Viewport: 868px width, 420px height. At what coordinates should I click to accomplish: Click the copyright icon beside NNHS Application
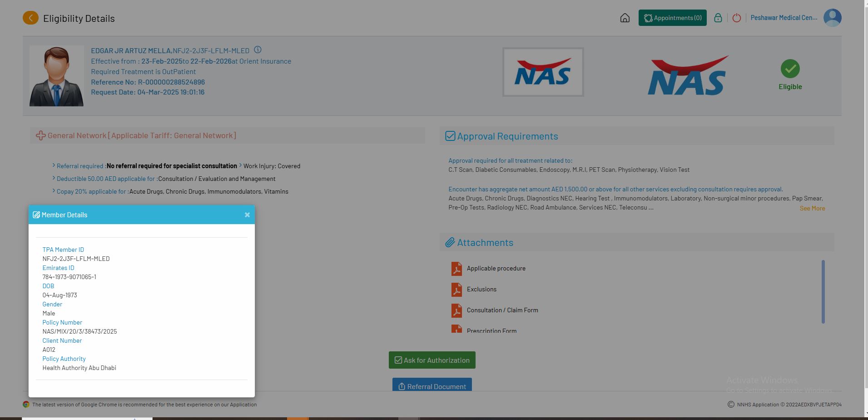coord(731,404)
